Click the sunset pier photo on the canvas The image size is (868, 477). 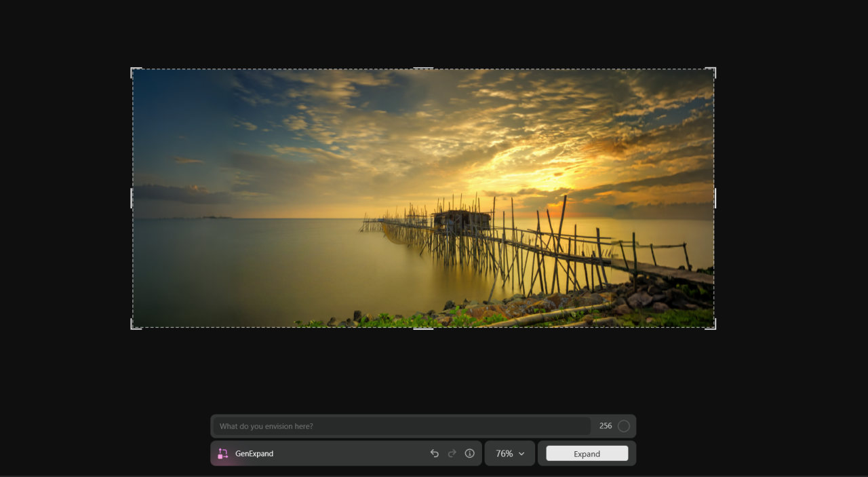[x=423, y=198]
